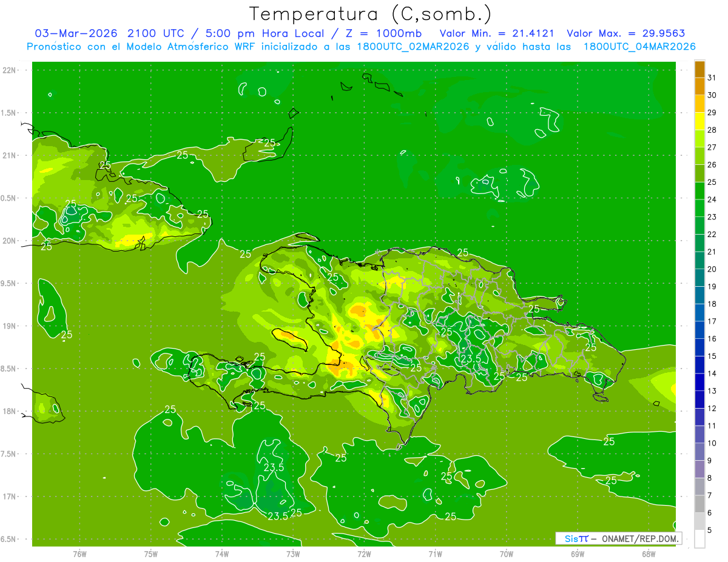This screenshot has width=728, height=562.
Task: Click the '21' label on the color scale
Action: pos(712,252)
